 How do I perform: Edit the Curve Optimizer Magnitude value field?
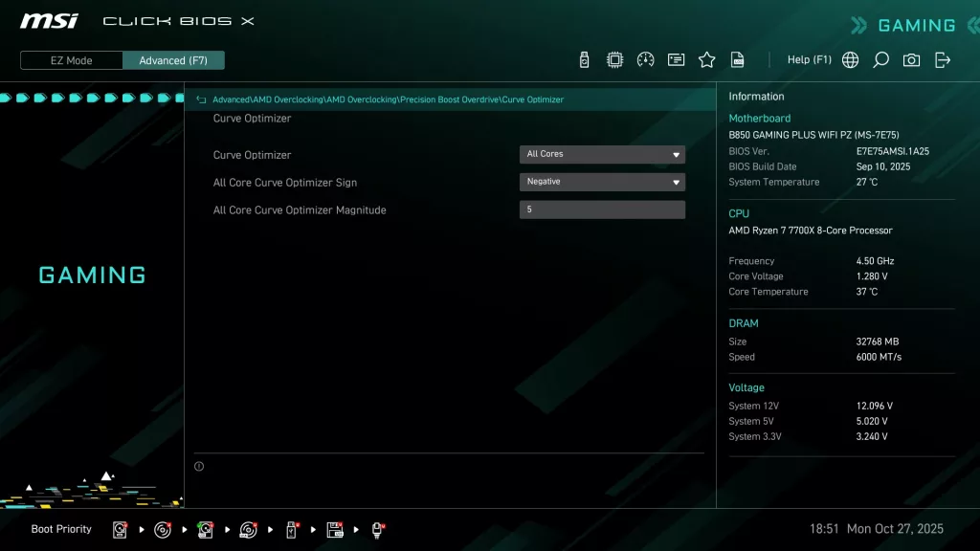coord(602,209)
